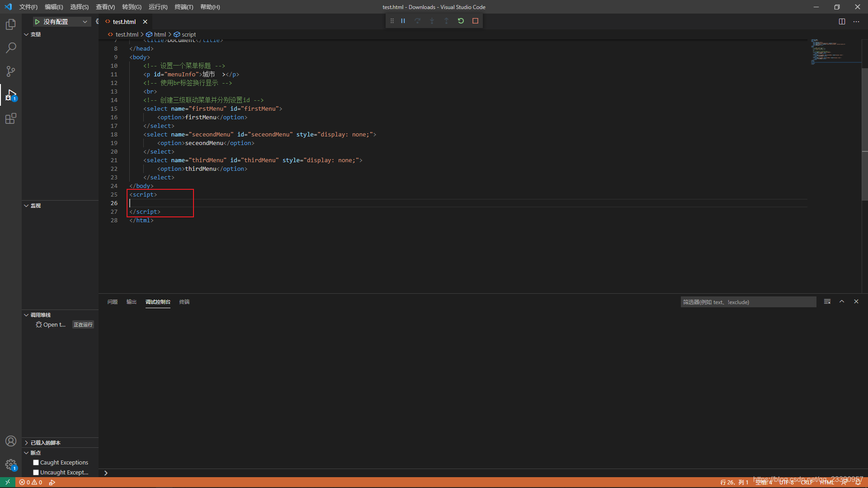Collapse the 监视 (Watch) section
Screen dimensions: 868x488
[x=60, y=206]
